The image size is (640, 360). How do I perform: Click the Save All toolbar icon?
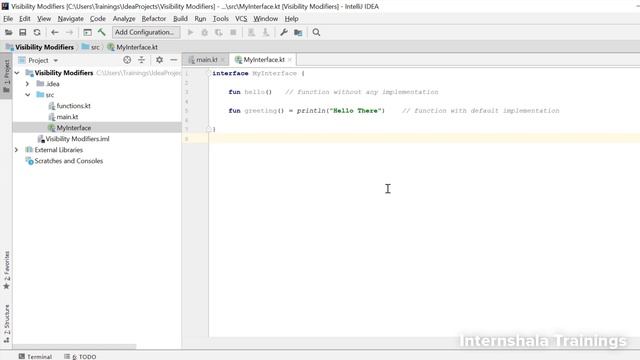pos(22,32)
